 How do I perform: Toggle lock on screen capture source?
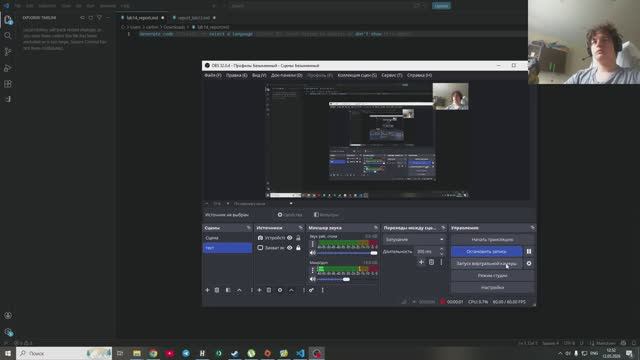coord(298,248)
